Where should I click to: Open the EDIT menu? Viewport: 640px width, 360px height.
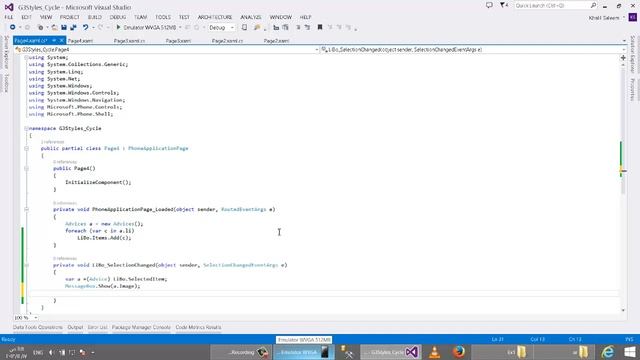pos(26,17)
